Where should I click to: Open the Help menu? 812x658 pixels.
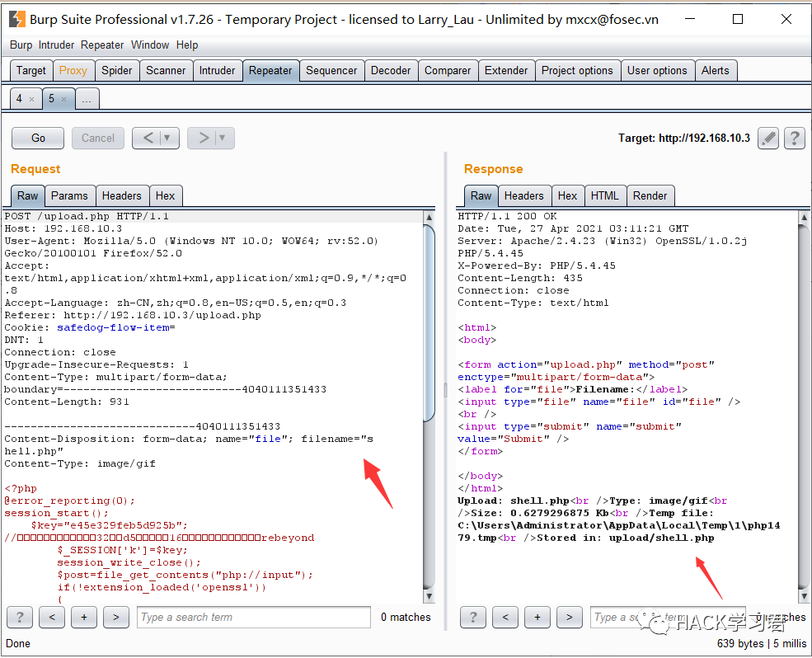coord(187,45)
